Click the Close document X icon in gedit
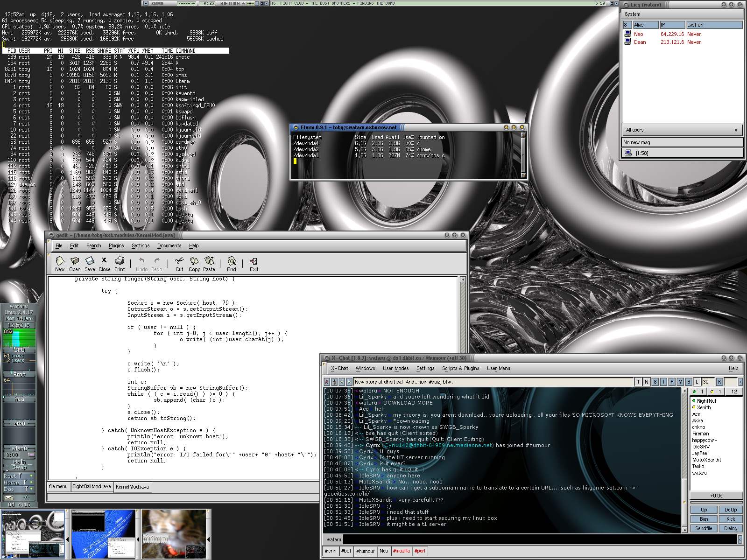 tap(104, 260)
